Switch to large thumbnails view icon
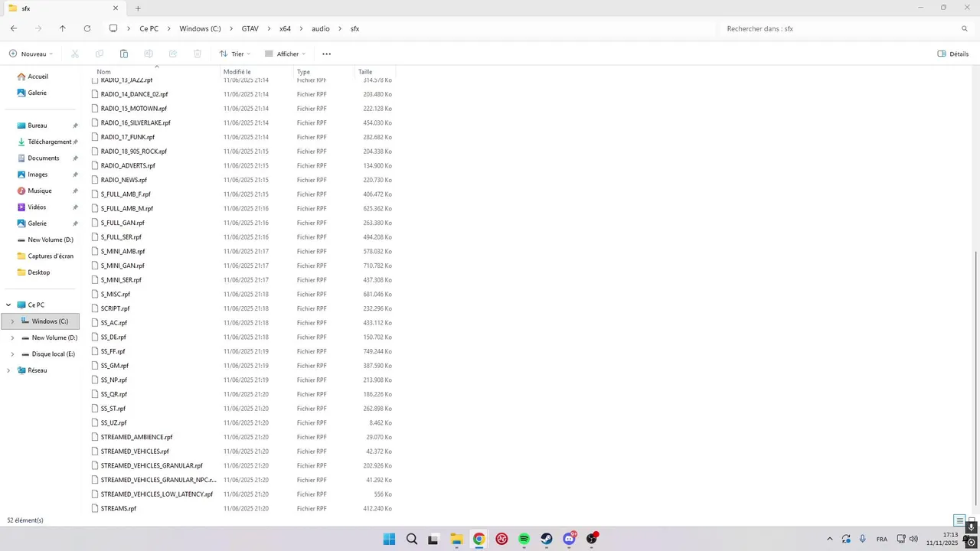Image resolution: width=980 pixels, height=551 pixels. click(972, 520)
